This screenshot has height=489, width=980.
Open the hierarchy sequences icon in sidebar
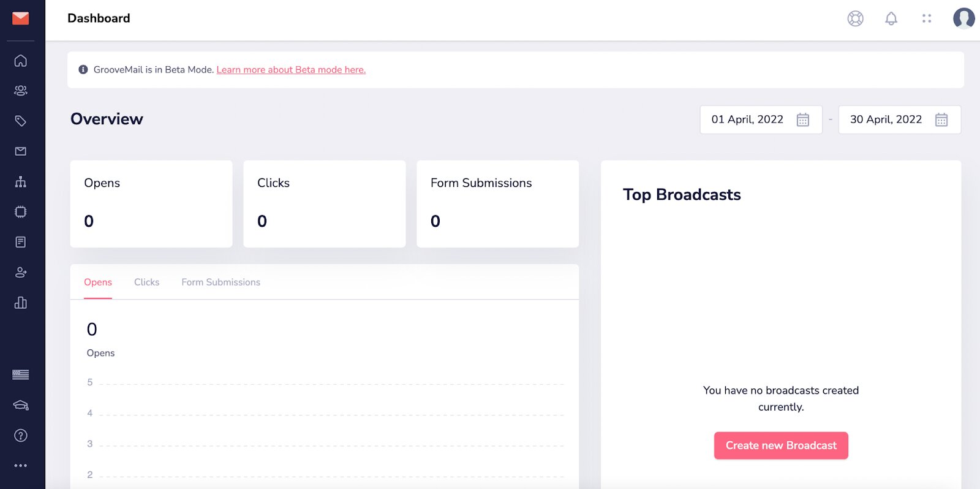[x=21, y=181]
